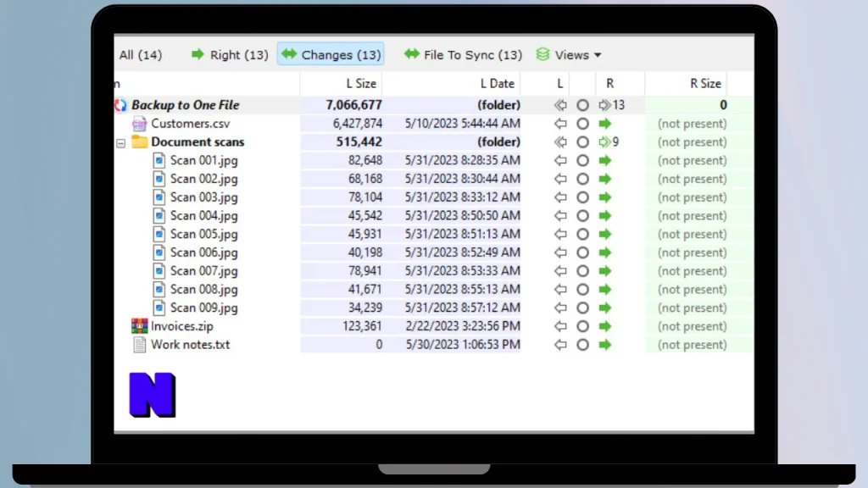Click green right arrow for Scan 007.jpg
The height and width of the screenshot is (488, 868).
pos(605,271)
